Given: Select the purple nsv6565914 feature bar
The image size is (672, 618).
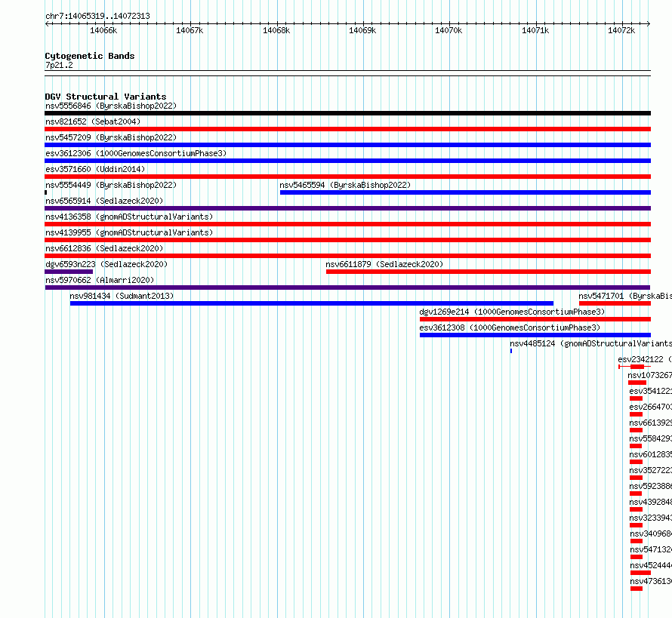Looking at the screenshot, I should pyautogui.click(x=347, y=208).
